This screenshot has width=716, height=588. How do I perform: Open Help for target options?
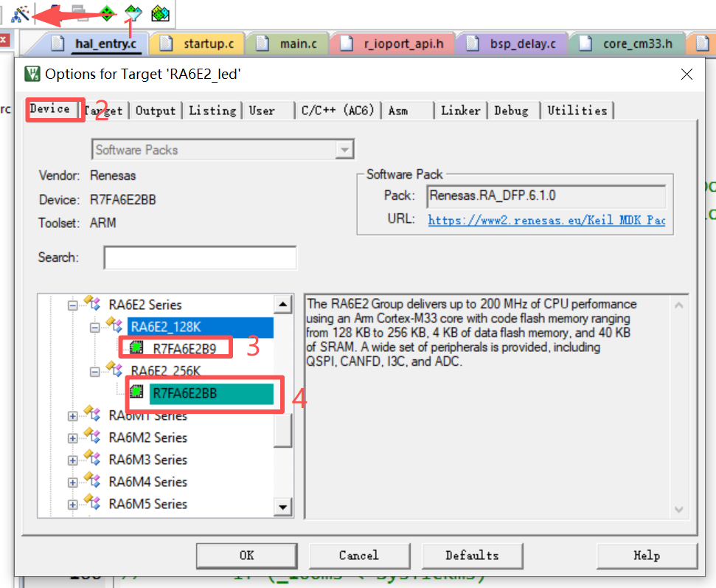tap(647, 556)
